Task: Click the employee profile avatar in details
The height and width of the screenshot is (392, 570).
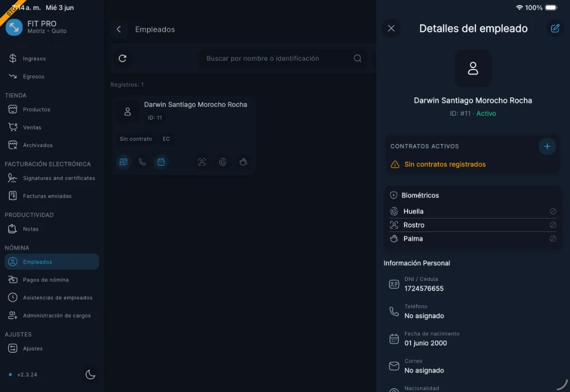Action: click(x=473, y=68)
